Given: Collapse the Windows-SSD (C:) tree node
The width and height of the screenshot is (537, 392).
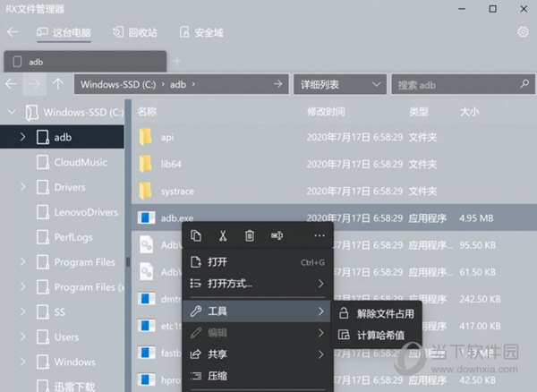Looking at the screenshot, I should [11, 112].
